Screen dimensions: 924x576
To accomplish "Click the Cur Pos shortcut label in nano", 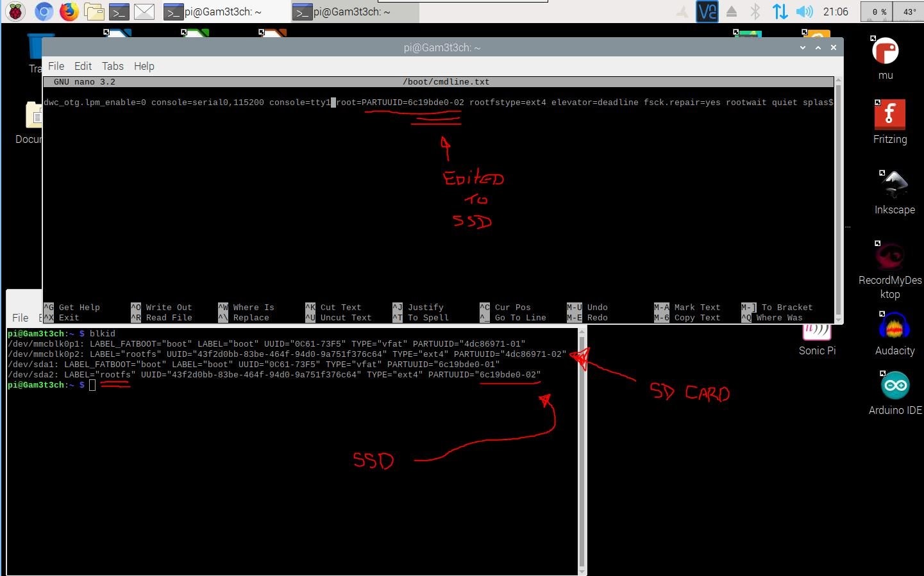I will [513, 308].
